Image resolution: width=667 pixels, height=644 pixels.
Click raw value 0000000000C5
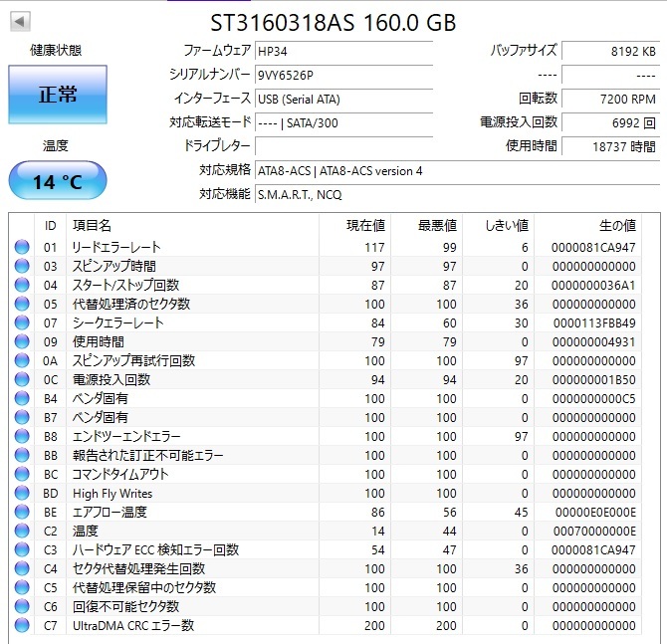pyautogui.click(x=594, y=399)
